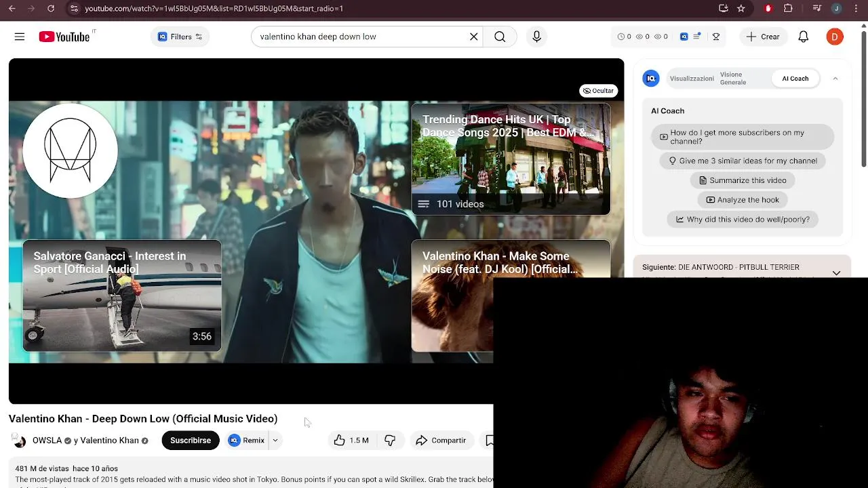The image size is (868, 488).
Task: Open Trending Dance Hits UK playlist card
Action: [511, 159]
